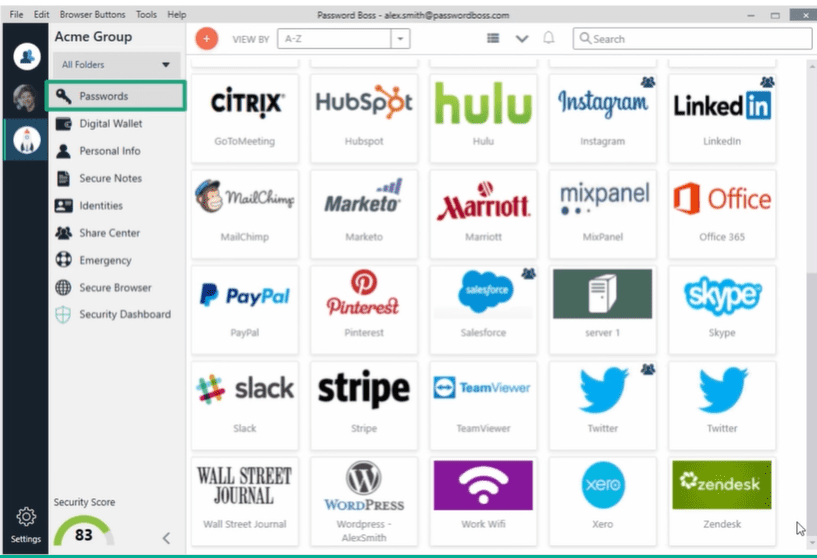Open the Slack password tile
The height and width of the screenshot is (558, 817).
click(x=244, y=406)
